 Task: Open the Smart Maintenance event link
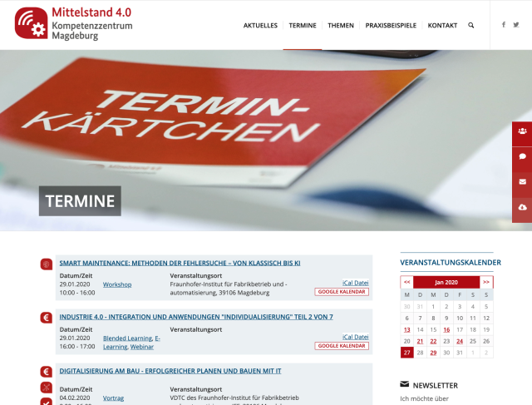pyautogui.click(x=180, y=263)
